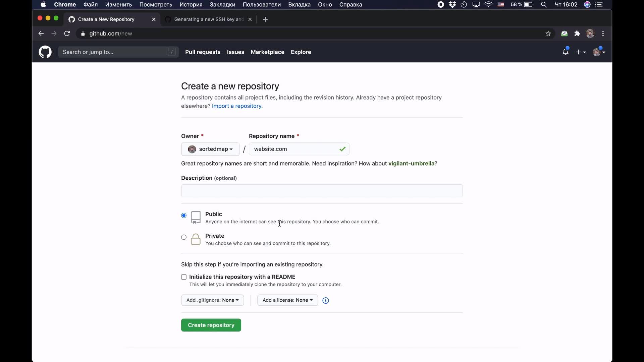Screen dimensions: 644x362
Task: Open the Chrome profile avatar
Action: coord(590,34)
